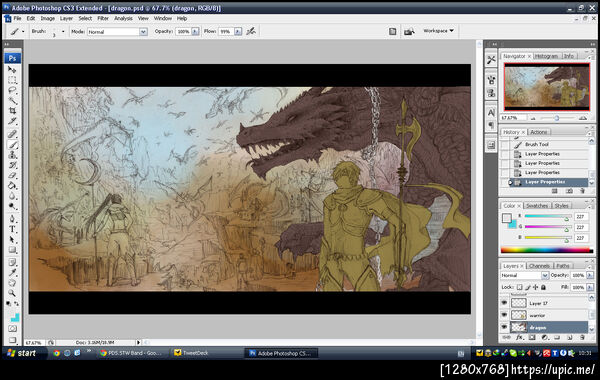Hide the warrior layer eye icon
This screenshot has width=600, height=380.
click(x=504, y=315)
